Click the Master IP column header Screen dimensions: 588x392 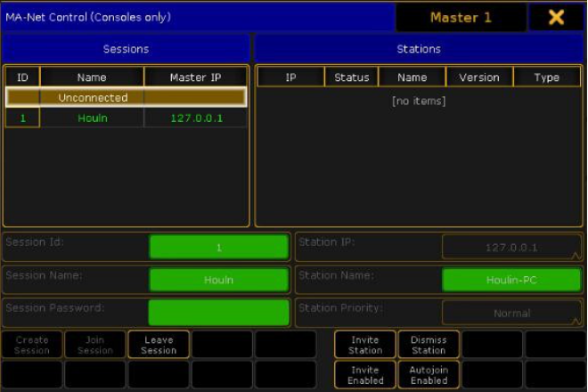(195, 78)
